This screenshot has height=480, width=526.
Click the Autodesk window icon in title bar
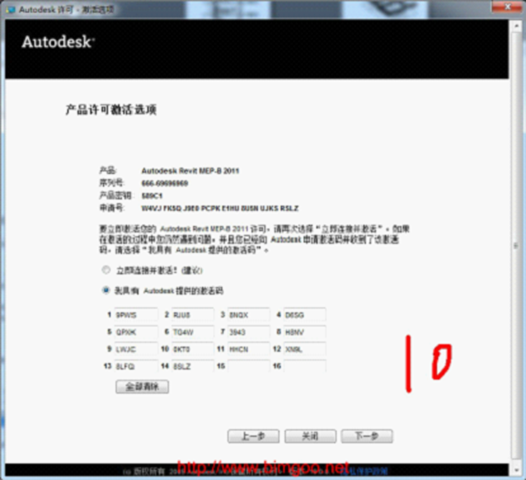[10, 9]
